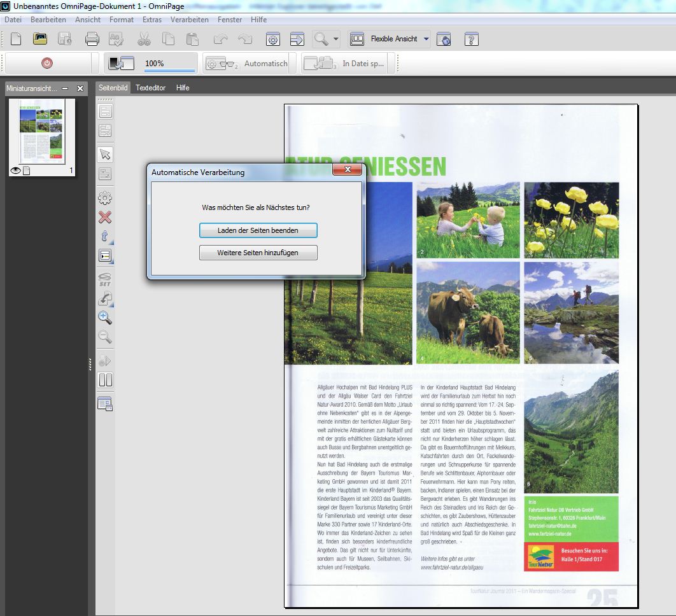Click the two-column split view icon
This screenshot has width=676, height=616.
(105, 381)
